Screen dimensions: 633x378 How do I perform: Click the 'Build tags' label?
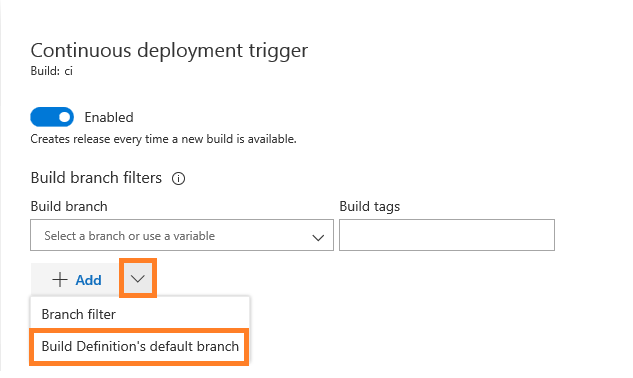click(x=370, y=206)
